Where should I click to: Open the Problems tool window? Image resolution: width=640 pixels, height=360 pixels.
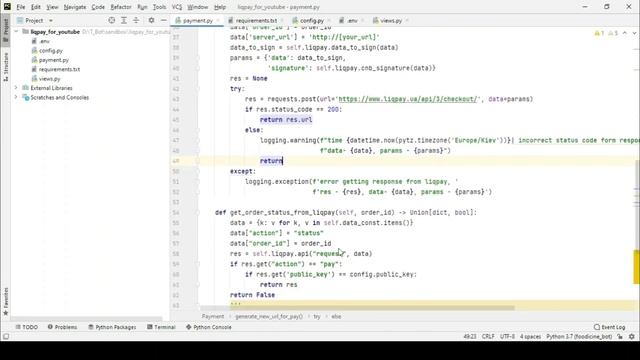click(62, 327)
